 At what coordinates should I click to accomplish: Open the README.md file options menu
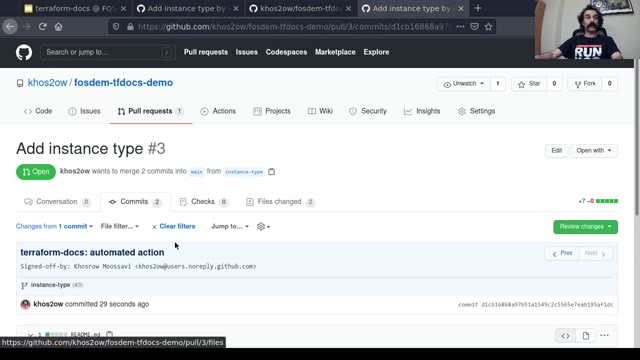pyautogui.click(x=604, y=336)
